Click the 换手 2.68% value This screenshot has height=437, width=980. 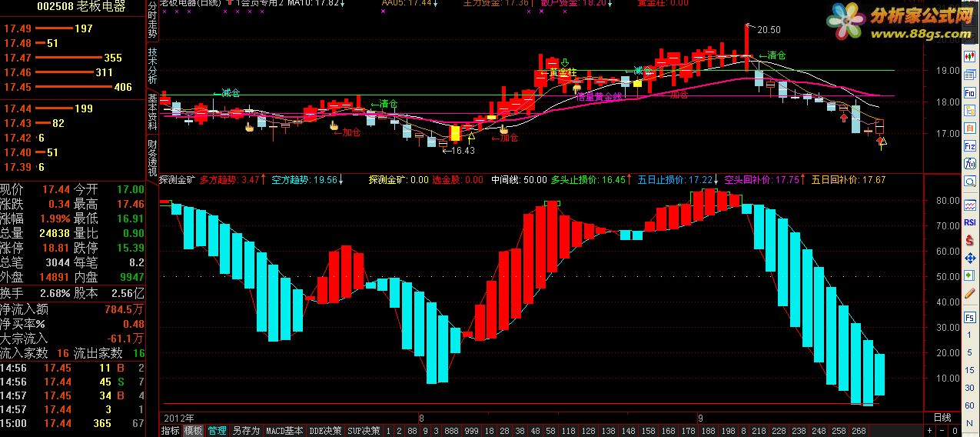(55, 293)
